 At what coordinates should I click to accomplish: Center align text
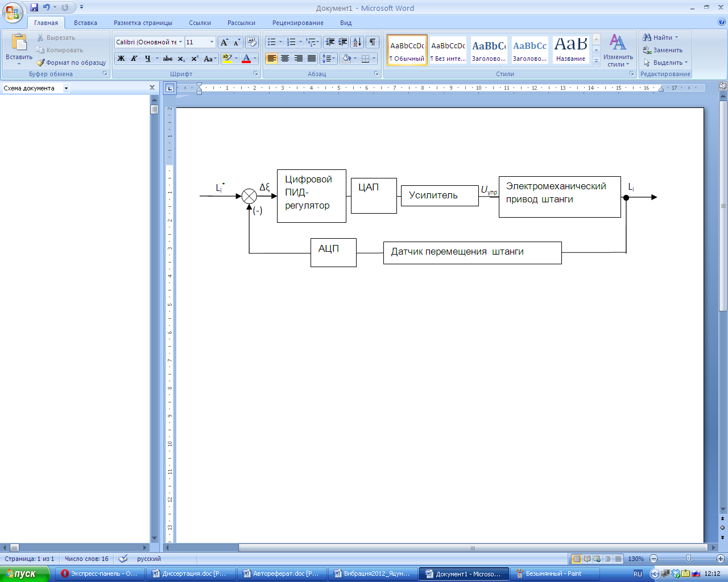pyautogui.click(x=285, y=59)
